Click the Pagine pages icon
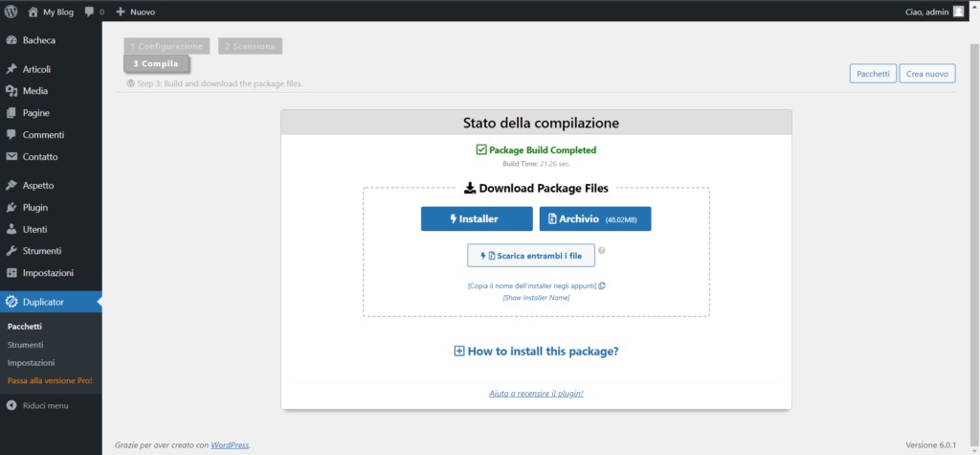This screenshot has width=980, height=455. [11, 113]
